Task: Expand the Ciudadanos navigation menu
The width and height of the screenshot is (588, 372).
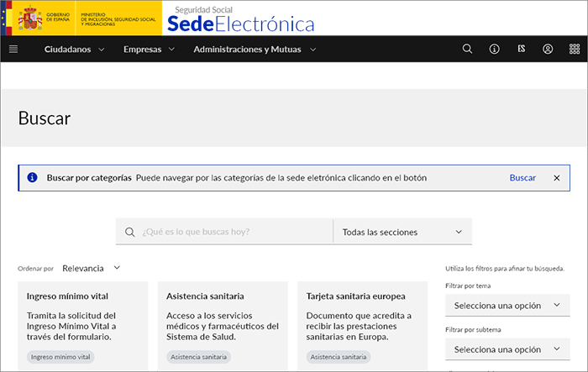Action: [74, 50]
